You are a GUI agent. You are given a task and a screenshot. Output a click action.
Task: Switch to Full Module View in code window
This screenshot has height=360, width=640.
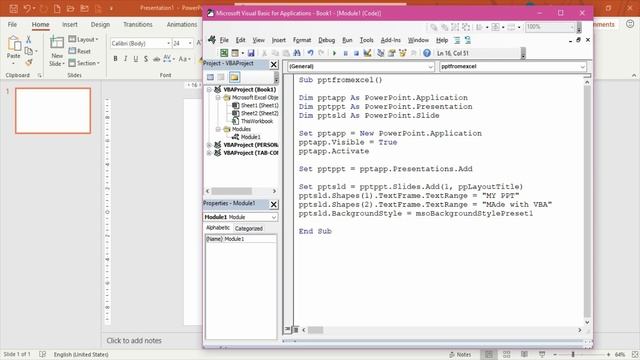(x=296, y=330)
